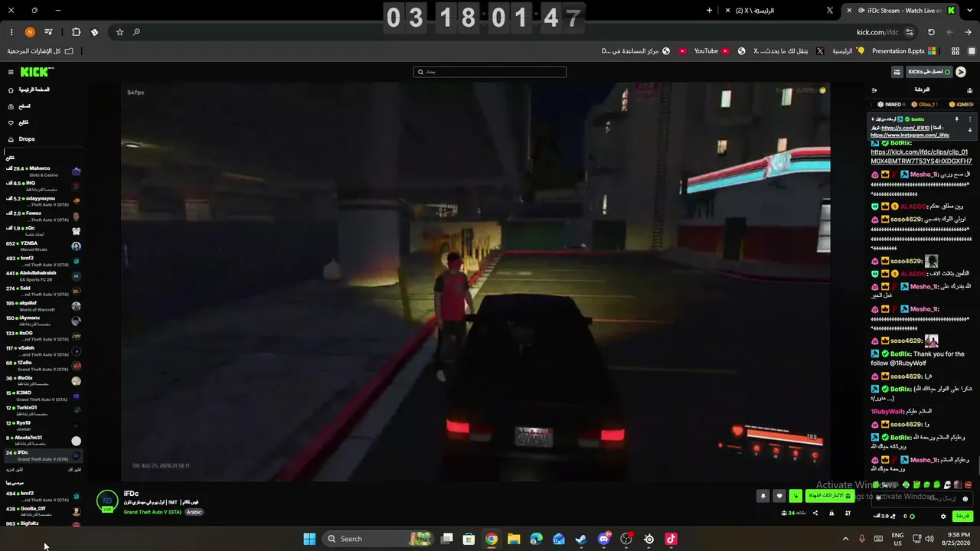
Task: Open the Presentation 8.pptx bookmark
Action: (x=904, y=51)
